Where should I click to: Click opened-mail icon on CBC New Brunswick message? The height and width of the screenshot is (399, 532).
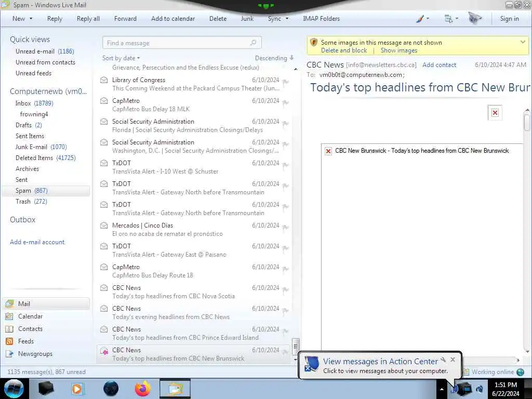104,352
